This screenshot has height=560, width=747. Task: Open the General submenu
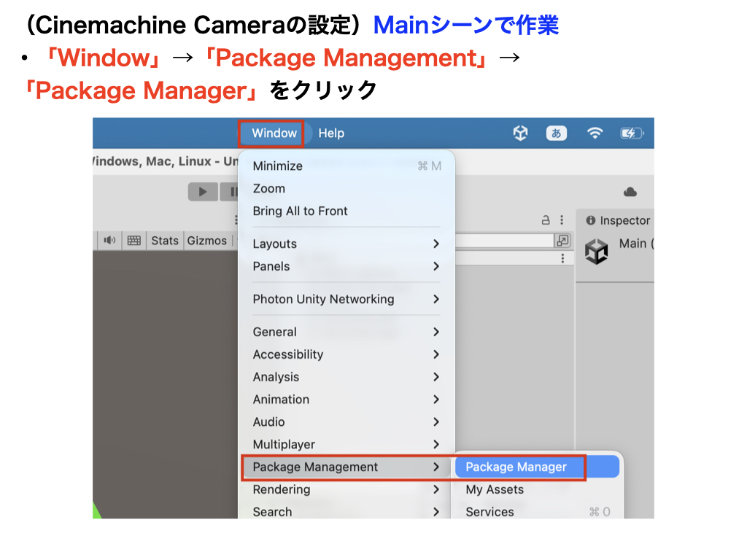347,332
